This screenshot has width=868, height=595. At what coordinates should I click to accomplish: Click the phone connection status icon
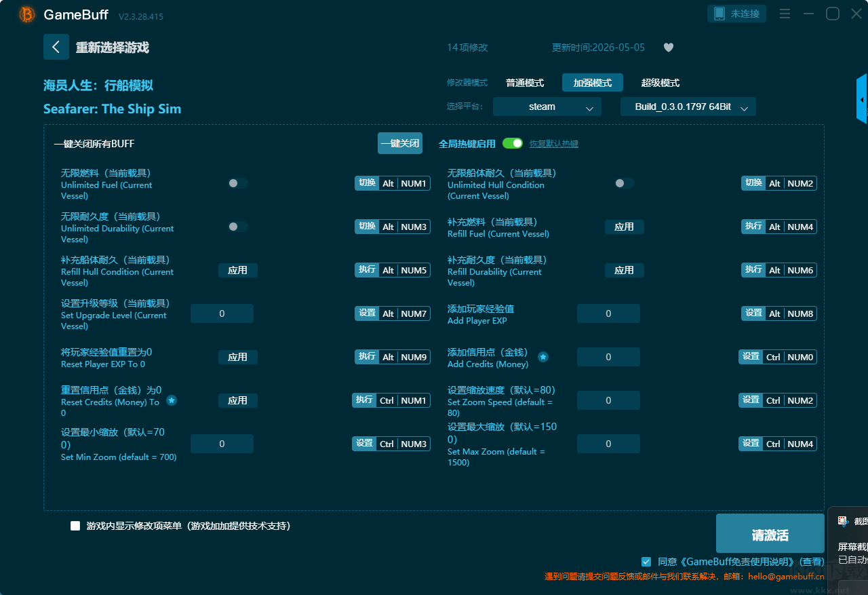719,14
